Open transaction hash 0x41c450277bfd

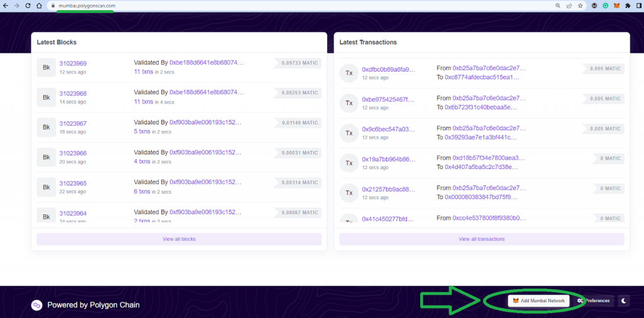389,219
